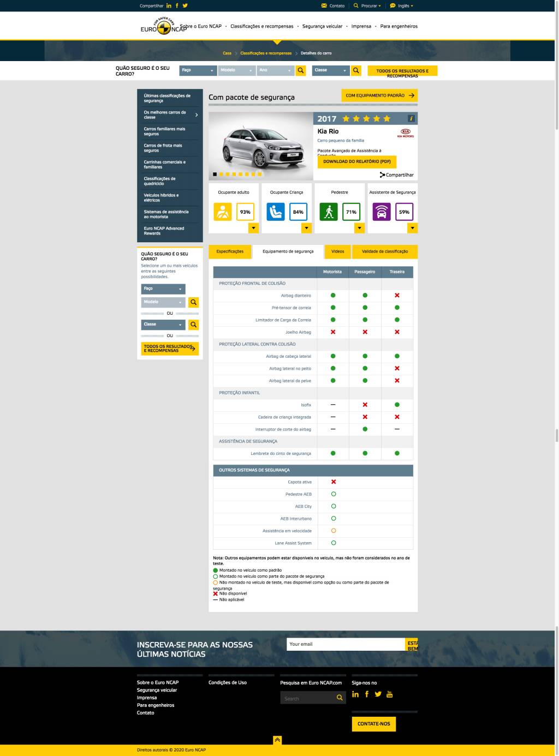Share via Facebook icon in the top bar
The image size is (559, 756).
(177, 6)
